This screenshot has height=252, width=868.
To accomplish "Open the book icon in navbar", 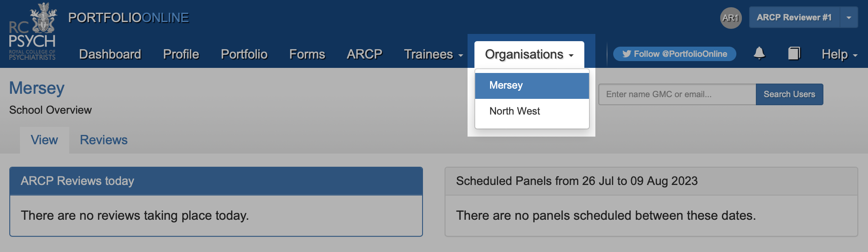I will click(x=794, y=53).
